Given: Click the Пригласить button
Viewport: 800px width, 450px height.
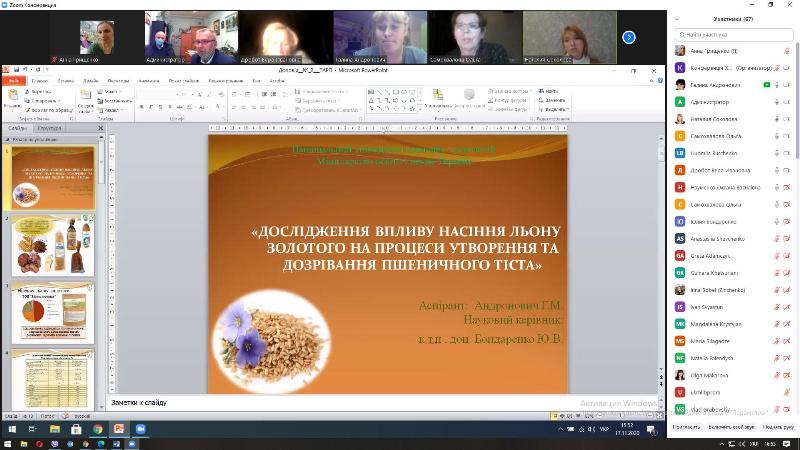Looking at the screenshot, I should pyautogui.click(x=686, y=426).
